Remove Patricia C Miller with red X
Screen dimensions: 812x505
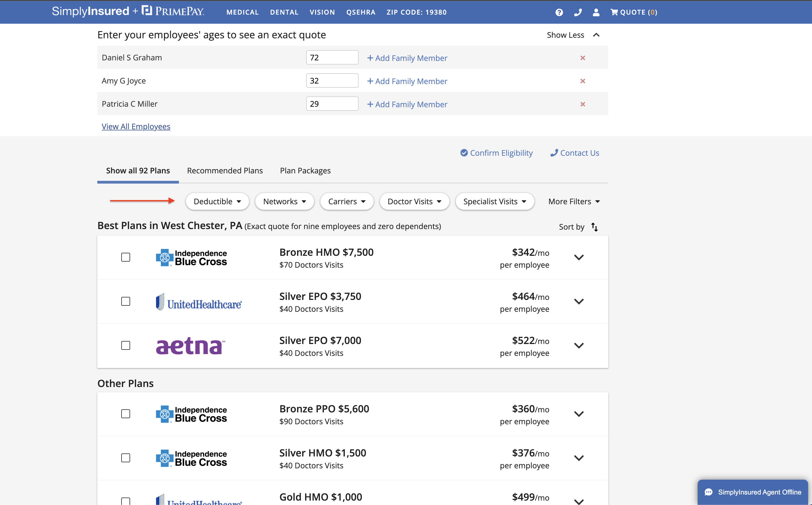[583, 104]
